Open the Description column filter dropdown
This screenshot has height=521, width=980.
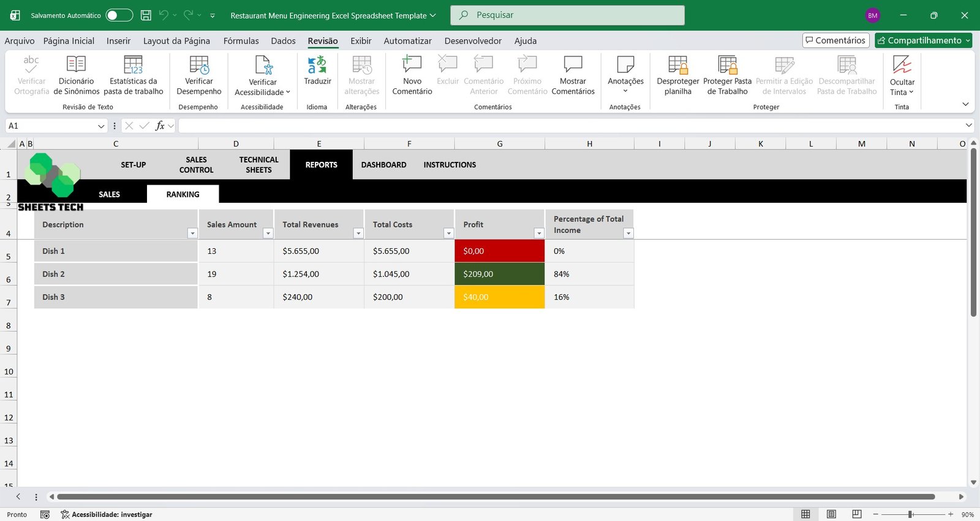[x=192, y=234]
